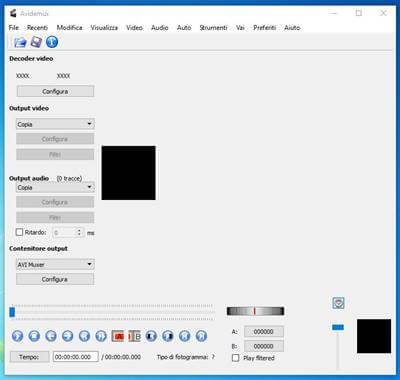Viewport: 400px width, 380px height.
Task: Click the small black audio meter box
Action: (x=374, y=336)
